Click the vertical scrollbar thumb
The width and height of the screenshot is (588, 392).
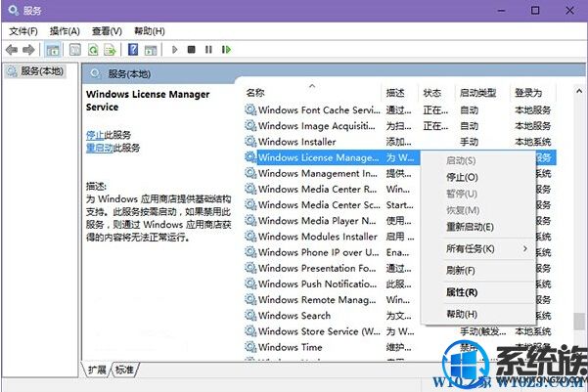click(579, 322)
